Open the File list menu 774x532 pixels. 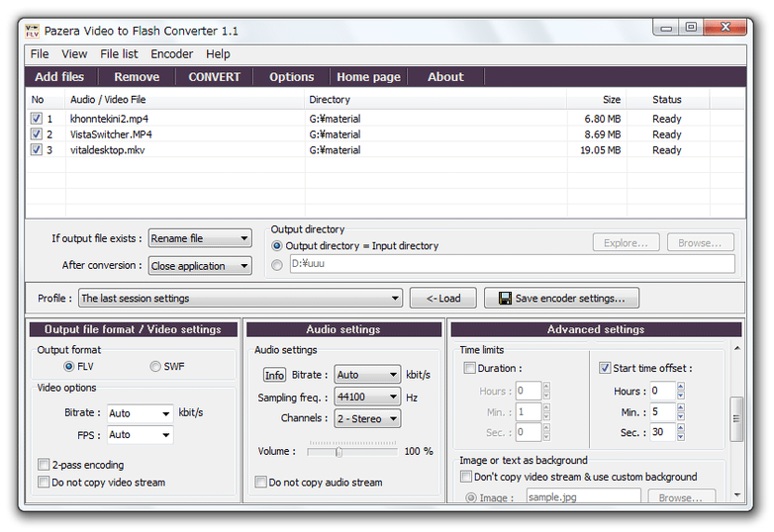coord(119,54)
